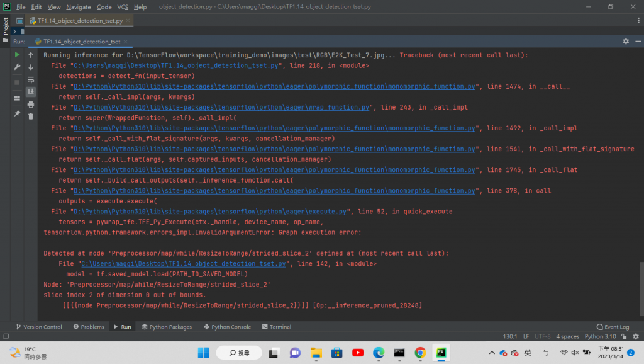Open the View menu
Screen dimensions: 644x364
54,7
